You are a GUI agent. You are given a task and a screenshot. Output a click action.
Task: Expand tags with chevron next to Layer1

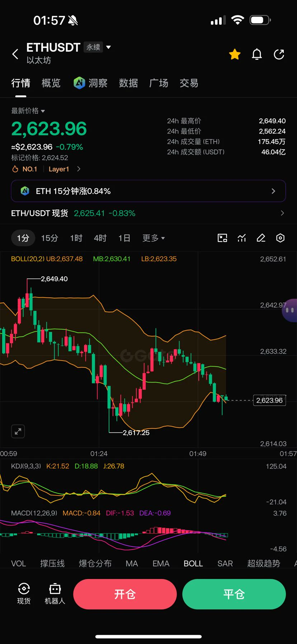pyautogui.click(x=79, y=169)
